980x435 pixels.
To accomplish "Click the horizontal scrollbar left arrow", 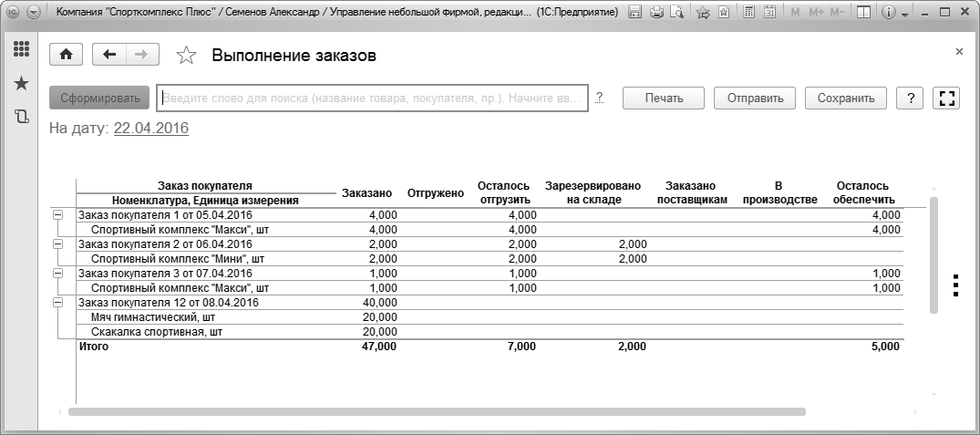I will (60, 412).
